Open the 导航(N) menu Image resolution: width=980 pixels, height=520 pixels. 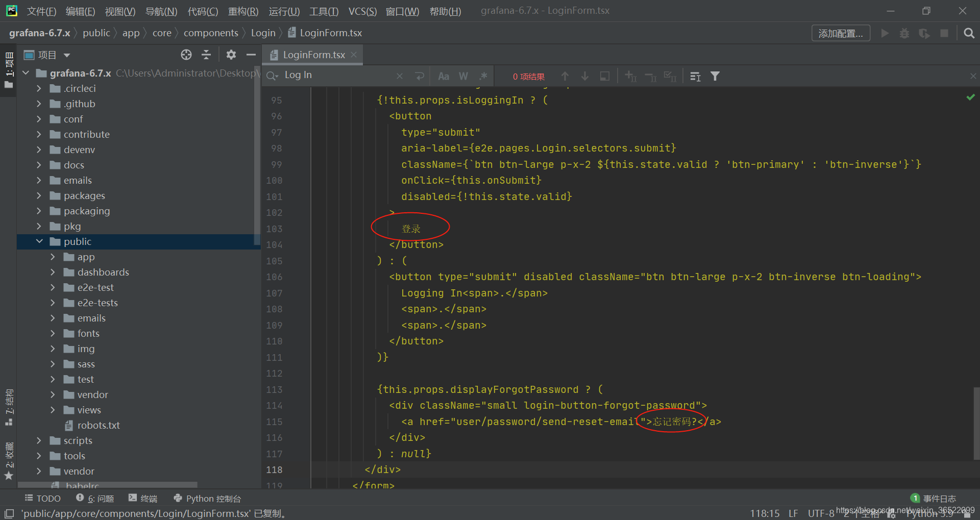coord(161,11)
